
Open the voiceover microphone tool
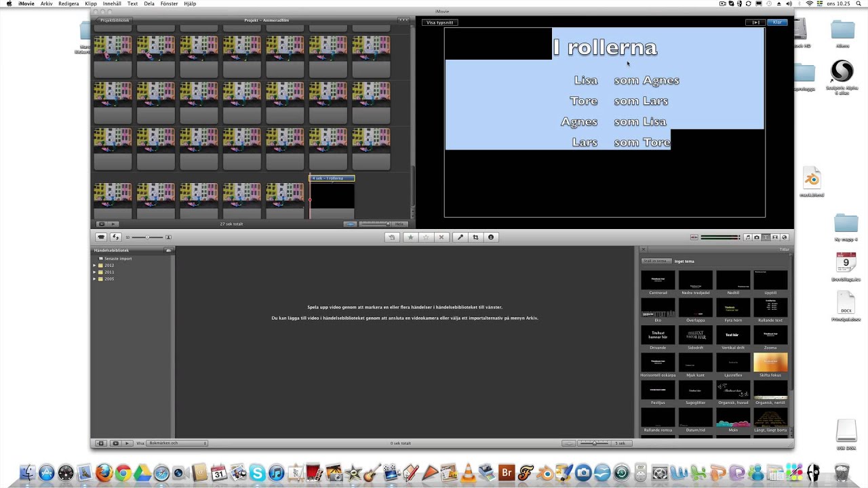pos(460,237)
